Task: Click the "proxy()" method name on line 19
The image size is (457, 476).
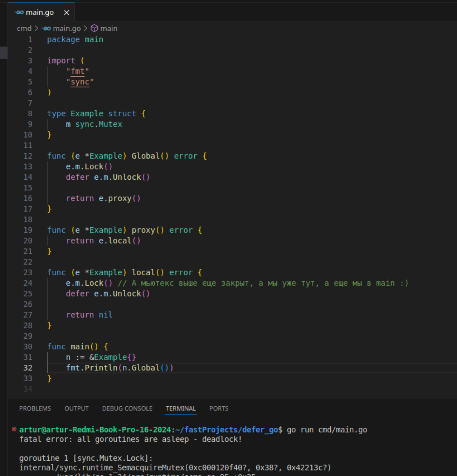Action: pyautogui.click(x=148, y=230)
